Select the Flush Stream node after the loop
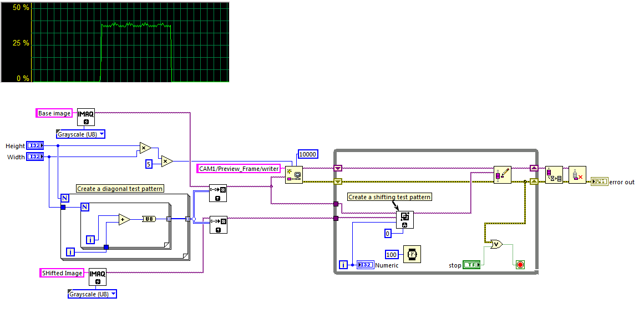Viewport: 644px width, 333px height. pos(554,175)
